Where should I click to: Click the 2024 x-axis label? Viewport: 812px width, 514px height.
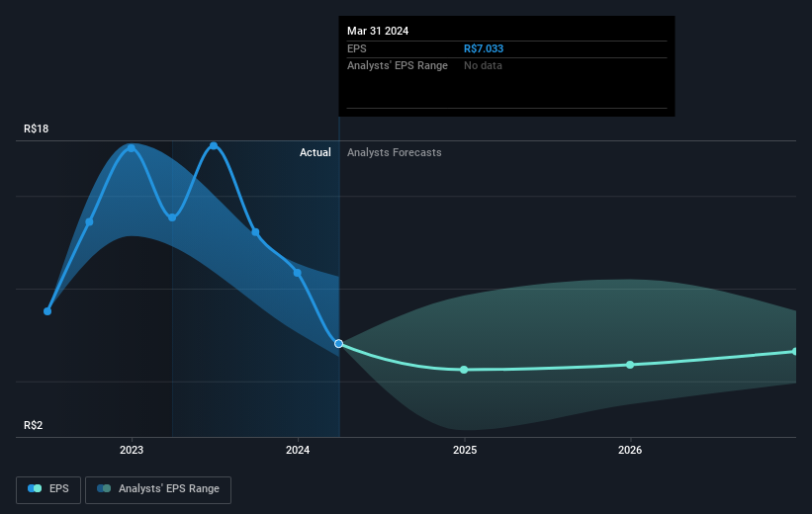[298, 451]
